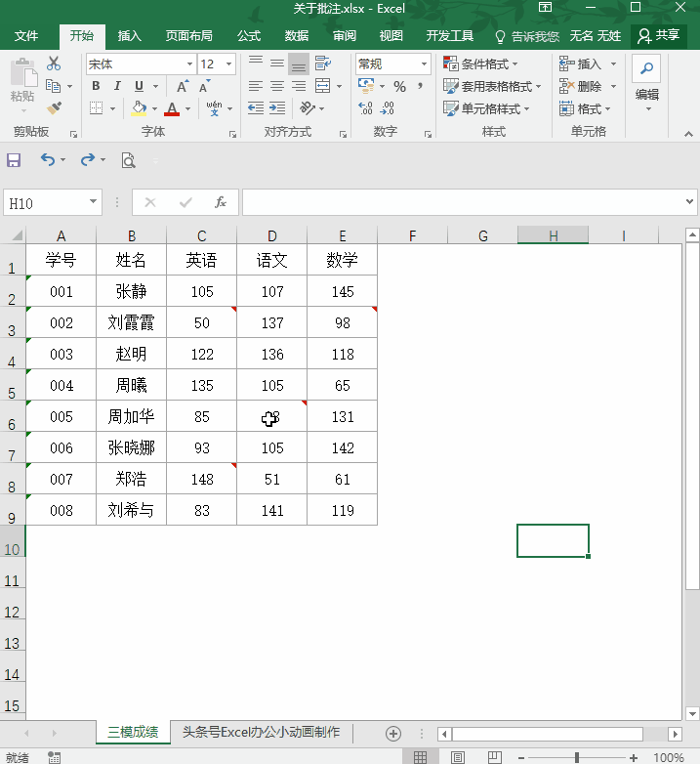The width and height of the screenshot is (700, 764).
Task: Switch to the 数据 ribbon tab
Action: click(x=297, y=36)
